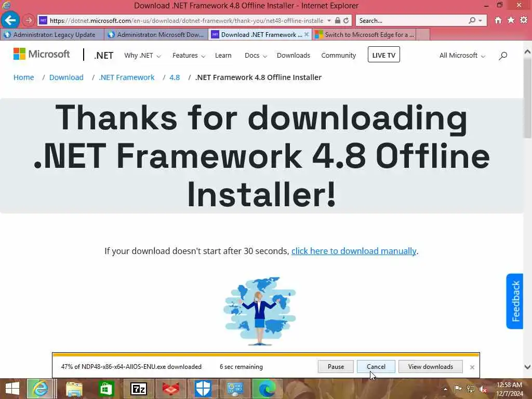The image size is (532, 399).
Task: Open the red fox taskbar app
Action: click(170, 389)
